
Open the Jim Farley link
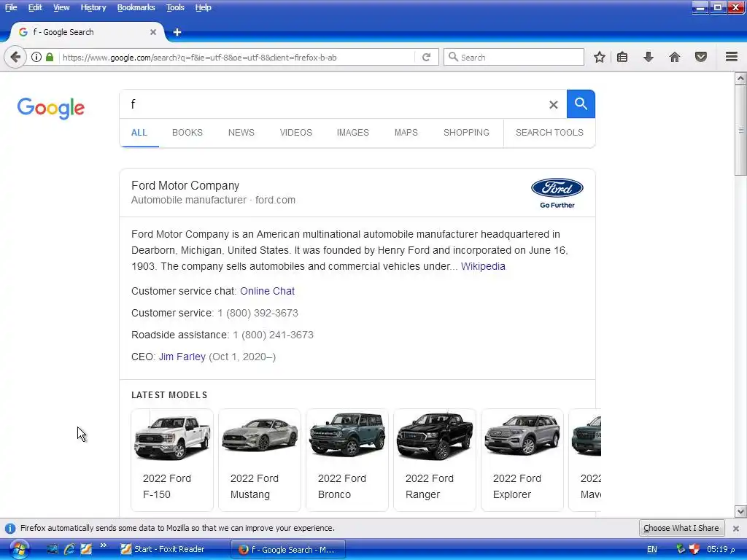click(182, 357)
